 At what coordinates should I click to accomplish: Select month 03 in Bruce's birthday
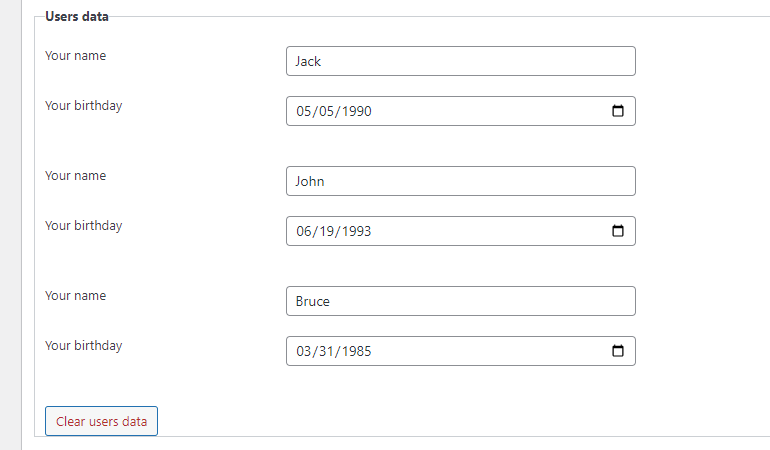coord(304,352)
